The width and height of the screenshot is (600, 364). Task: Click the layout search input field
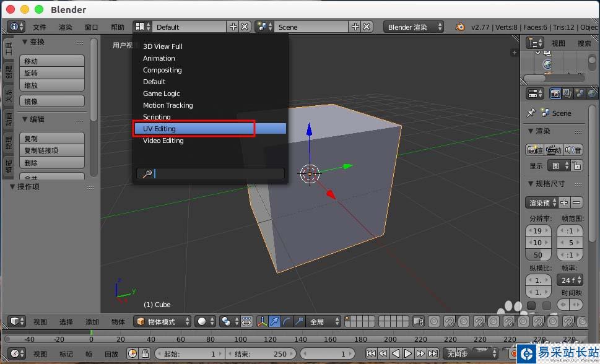211,174
